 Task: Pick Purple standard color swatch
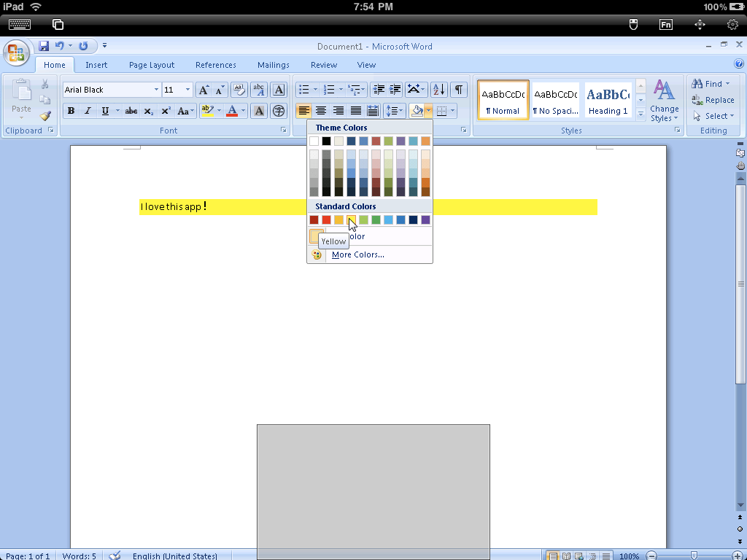tap(425, 219)
